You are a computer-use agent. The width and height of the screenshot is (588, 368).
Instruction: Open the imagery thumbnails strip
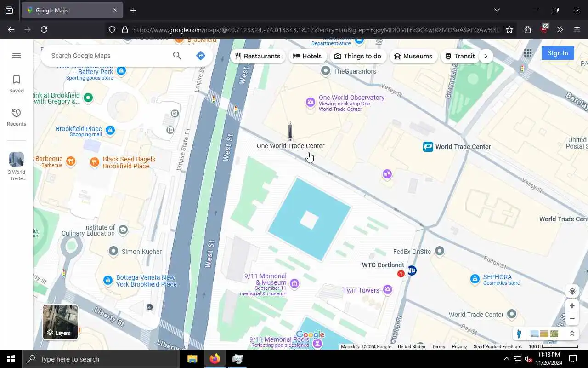click(544, 334)
